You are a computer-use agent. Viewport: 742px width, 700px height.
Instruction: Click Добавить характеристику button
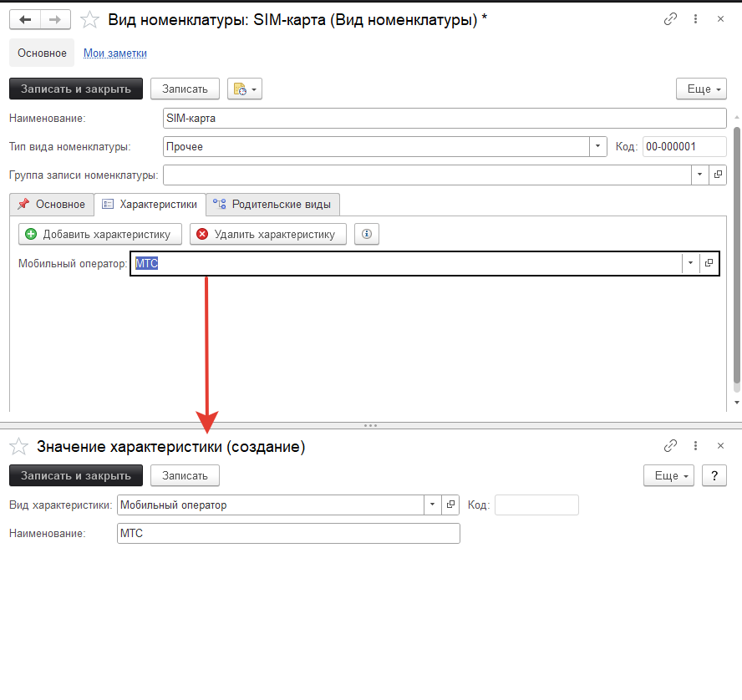pyautogui.click(x=99, y=234)
